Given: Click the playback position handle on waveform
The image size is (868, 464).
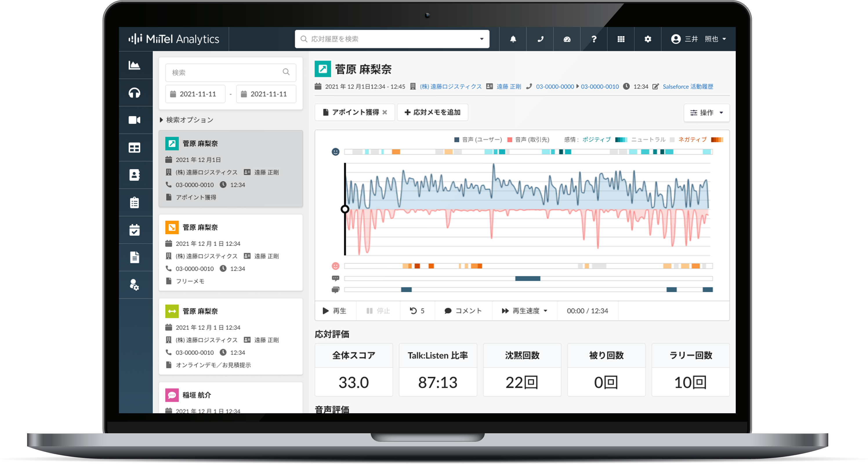Looking at the screenshot, I should tap(345, 209).
